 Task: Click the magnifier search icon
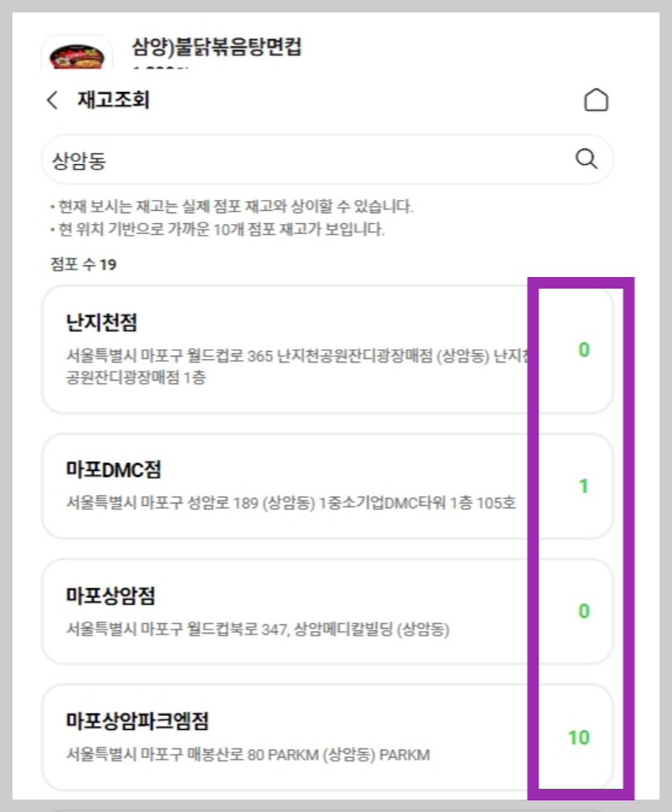tap(586, 158)
